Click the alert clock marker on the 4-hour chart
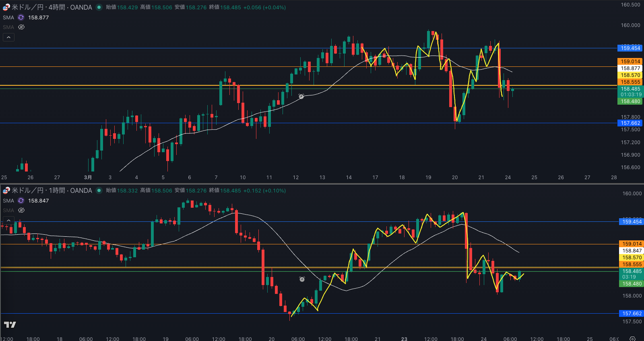 301,96
